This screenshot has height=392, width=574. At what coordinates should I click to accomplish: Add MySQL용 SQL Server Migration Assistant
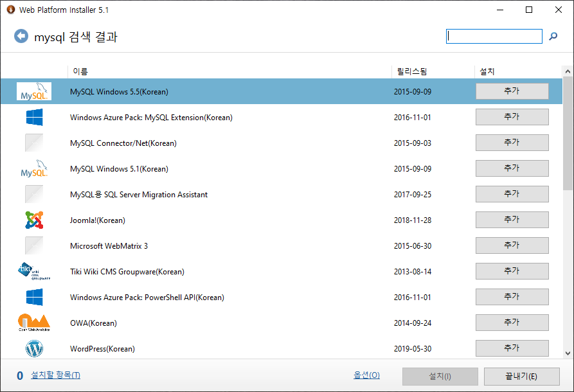point(512,194)
